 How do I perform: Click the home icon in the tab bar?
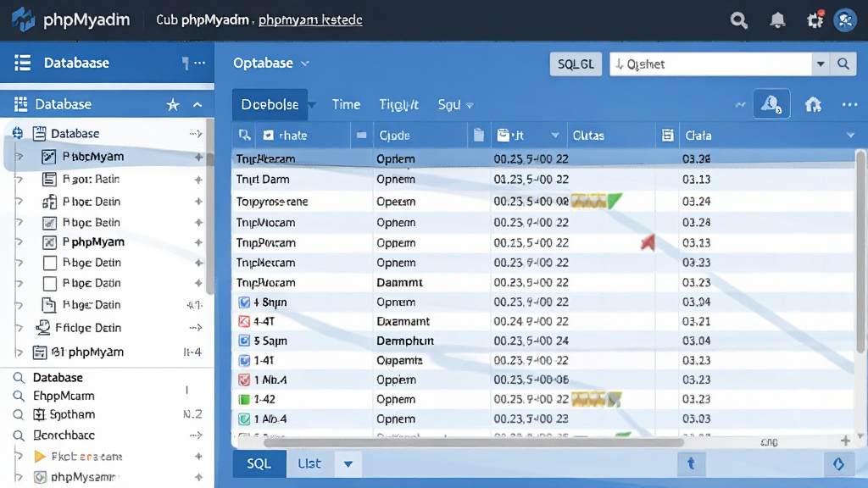click(813, 104)
